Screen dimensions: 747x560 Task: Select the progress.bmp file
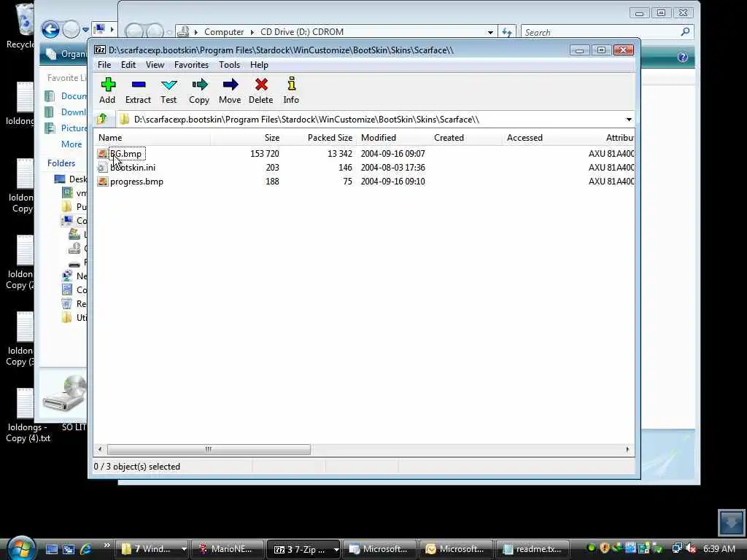click(136, 182)
